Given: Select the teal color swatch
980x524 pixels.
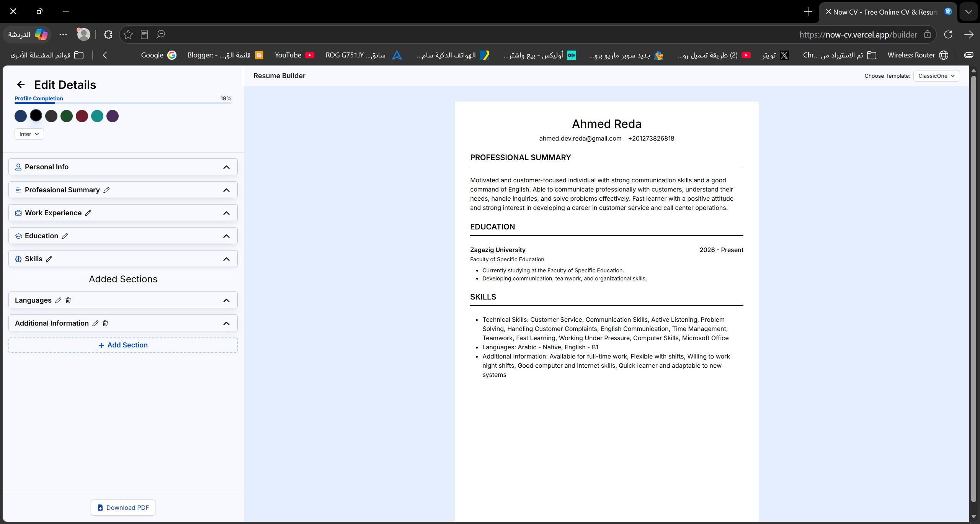Looking at the screenshot, I should pyautogui.click(x=97, y=116).
